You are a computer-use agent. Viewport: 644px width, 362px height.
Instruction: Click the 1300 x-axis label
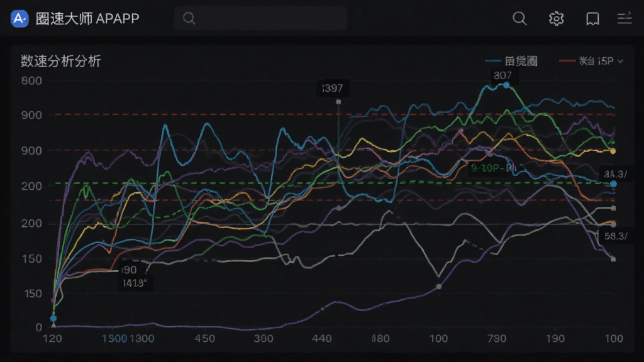pyautogui.click(x=142, y=339)
